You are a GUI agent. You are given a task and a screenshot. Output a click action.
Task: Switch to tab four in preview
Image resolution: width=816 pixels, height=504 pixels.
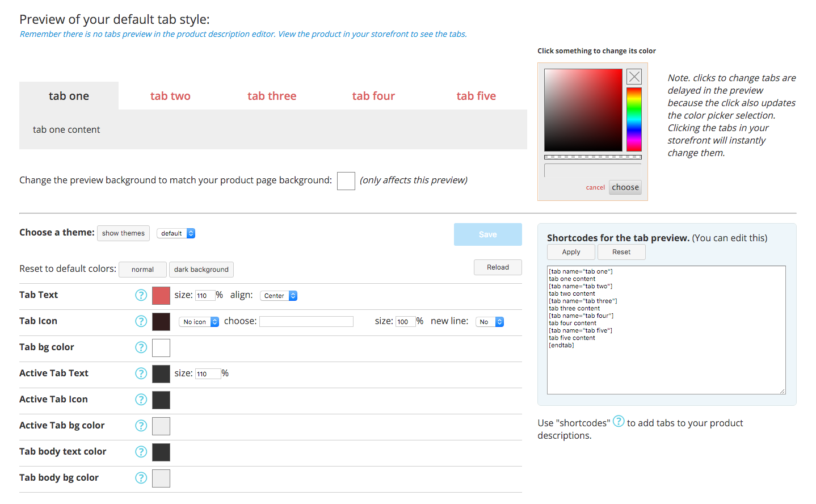373,96
